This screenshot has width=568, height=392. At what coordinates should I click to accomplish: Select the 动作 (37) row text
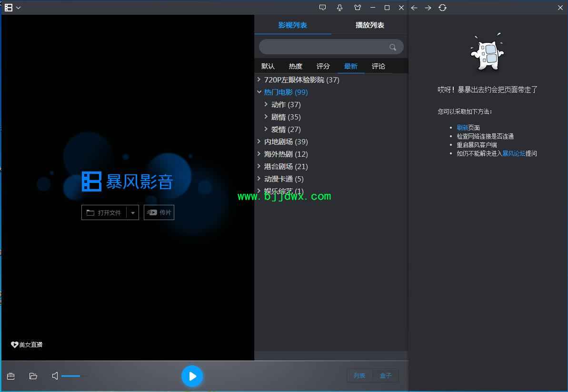286,105
